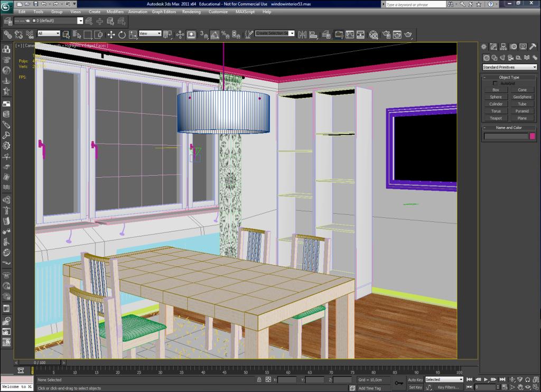Open the Hierarchy panel tab
Screen dimensions: 541x392
[x=503, y=46]
